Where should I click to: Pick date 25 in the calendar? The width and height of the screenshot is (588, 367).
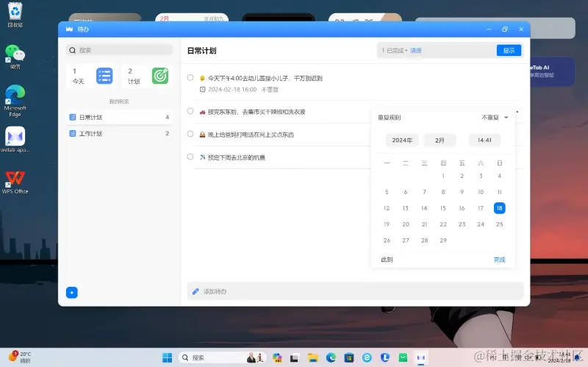[499, 224]
